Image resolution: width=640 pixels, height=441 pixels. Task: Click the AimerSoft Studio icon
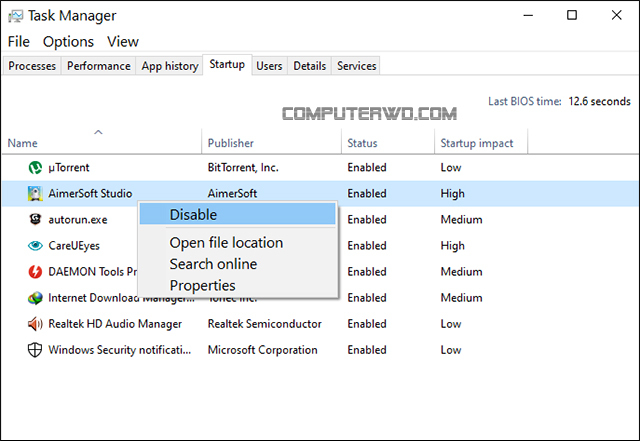point(35,194)
